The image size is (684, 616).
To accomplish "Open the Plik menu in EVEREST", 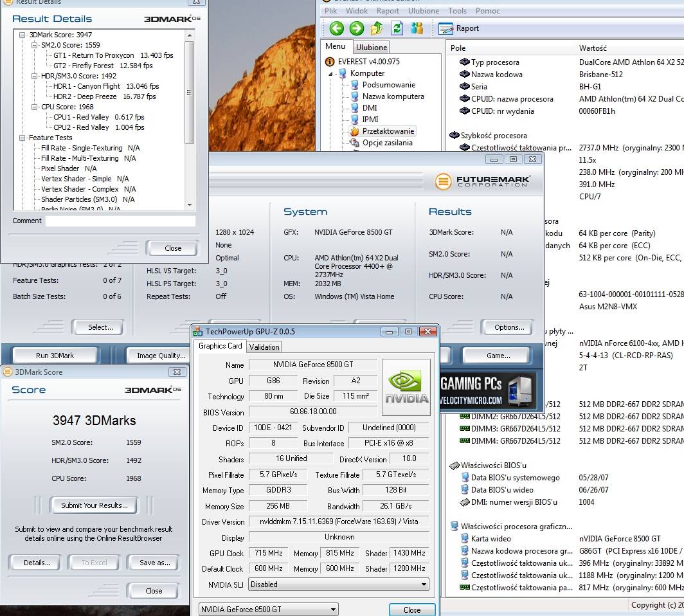I will pos(330,11).
